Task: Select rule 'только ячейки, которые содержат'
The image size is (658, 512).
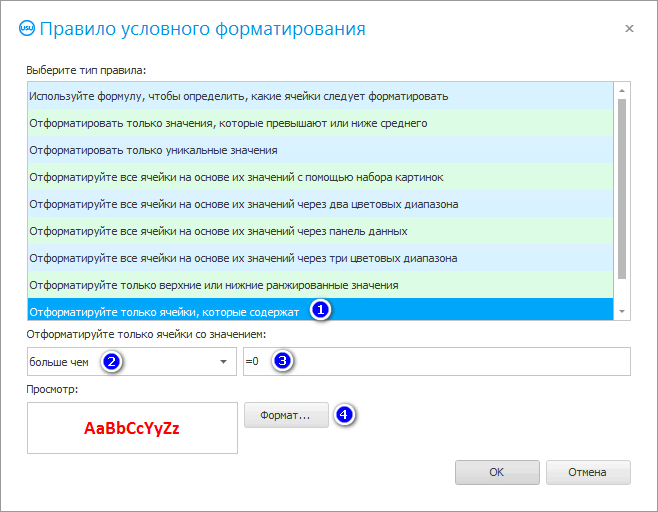Action: [320, 310]
